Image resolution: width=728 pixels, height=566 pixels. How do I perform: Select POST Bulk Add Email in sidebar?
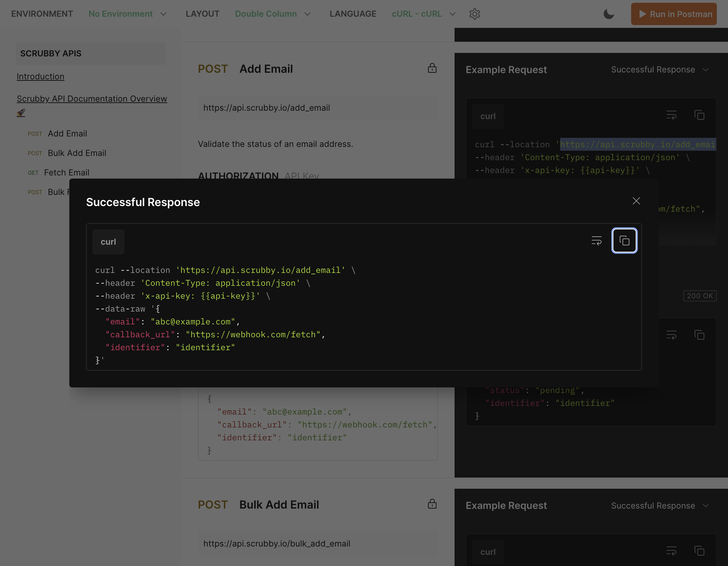click(x=67, y=153)
